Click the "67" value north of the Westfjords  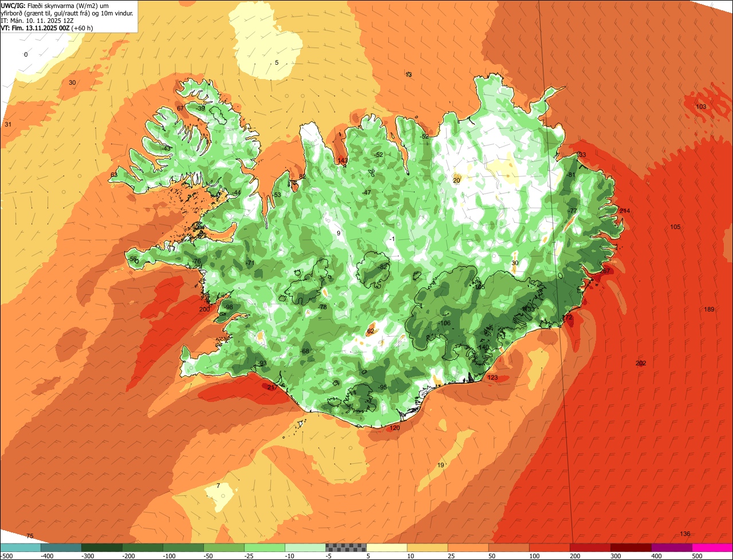(180, 109)
